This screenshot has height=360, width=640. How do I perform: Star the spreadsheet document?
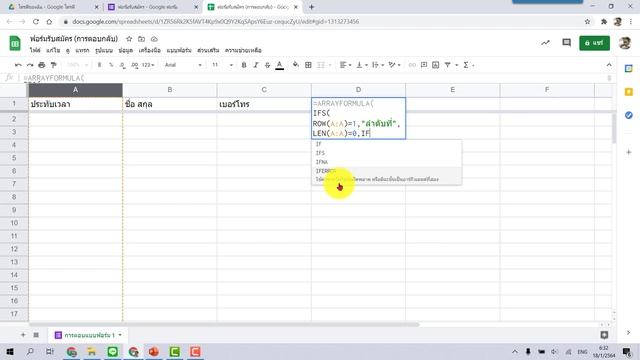click(x=129, y=39)
